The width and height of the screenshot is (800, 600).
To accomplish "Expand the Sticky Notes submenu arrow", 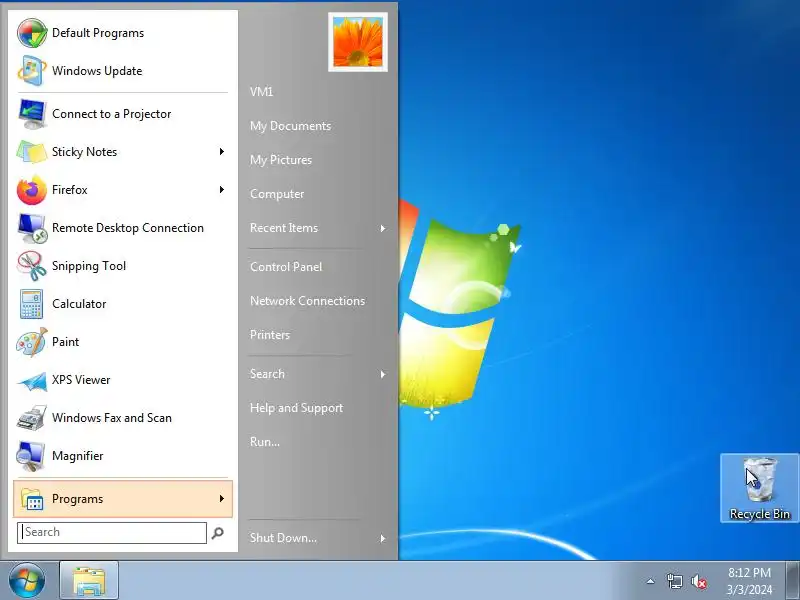I will [x=221, y=152].
